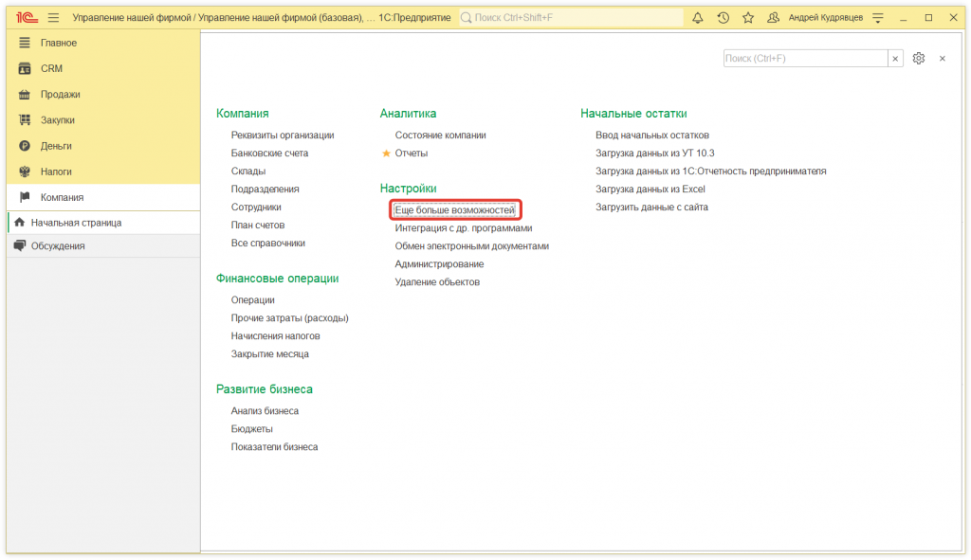Open favorites star icon in title bar
Image resolution: width=971 pixels, height=560 pixels.
(748, 18)
